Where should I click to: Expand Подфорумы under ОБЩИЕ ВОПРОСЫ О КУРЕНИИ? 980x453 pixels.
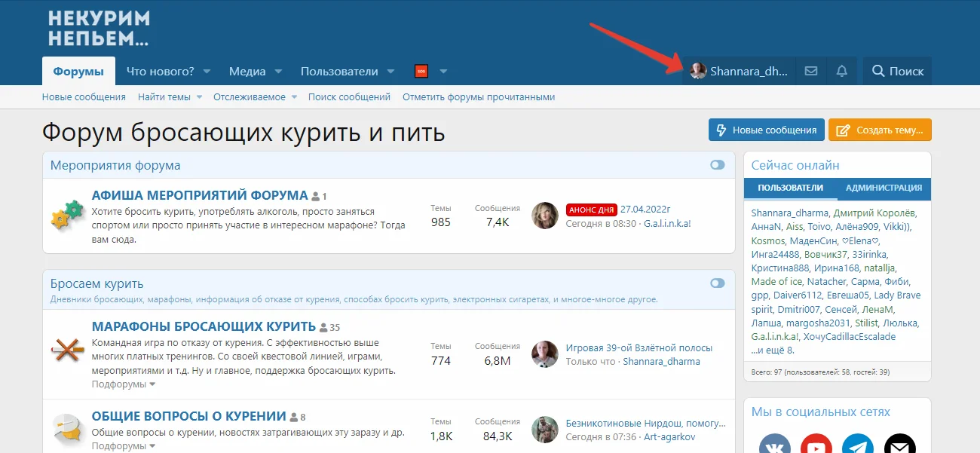coord(124,446)
